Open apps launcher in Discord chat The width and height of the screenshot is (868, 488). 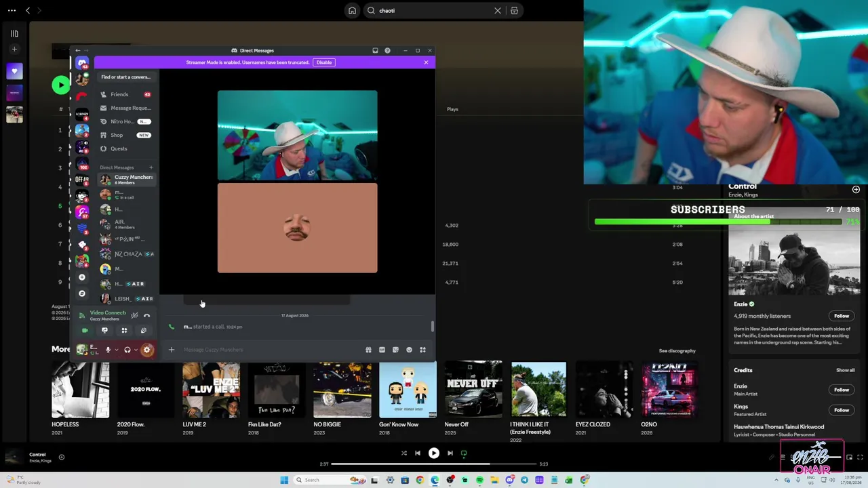click(x=422, y=350)
